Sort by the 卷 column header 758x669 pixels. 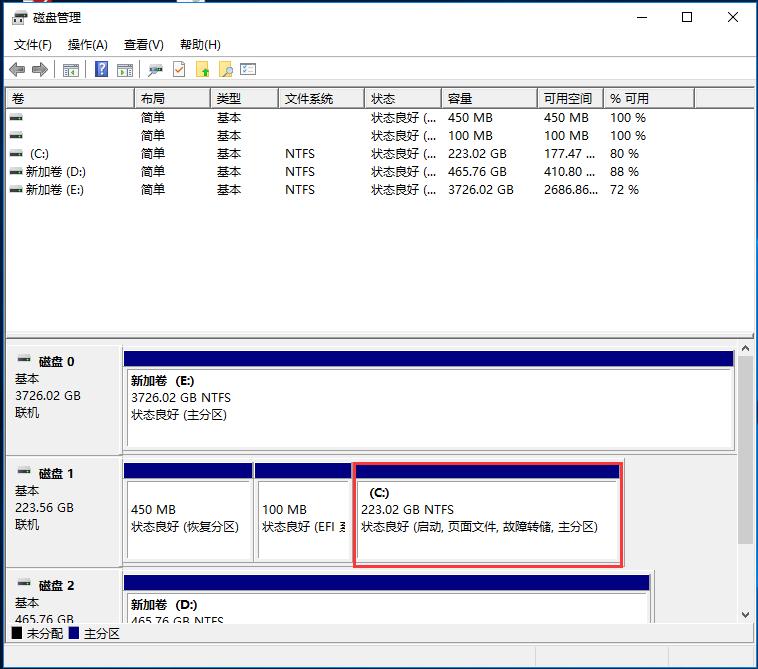pos(70,99)
